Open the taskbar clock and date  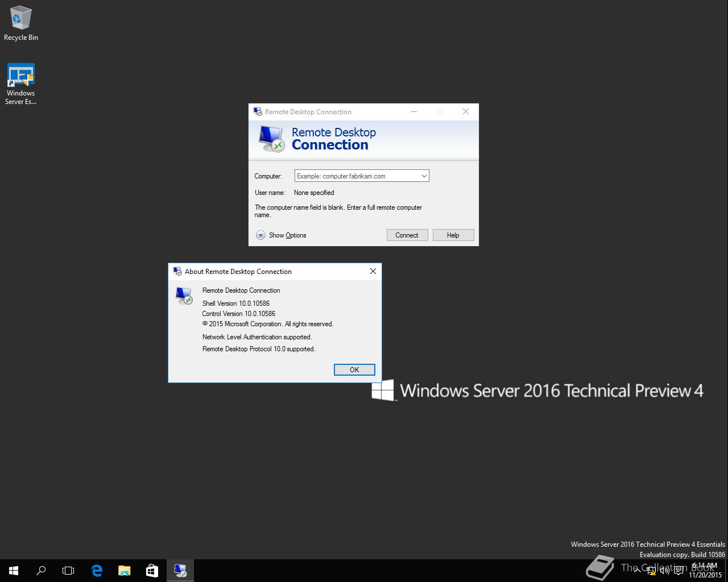click(x=705, y=571)
